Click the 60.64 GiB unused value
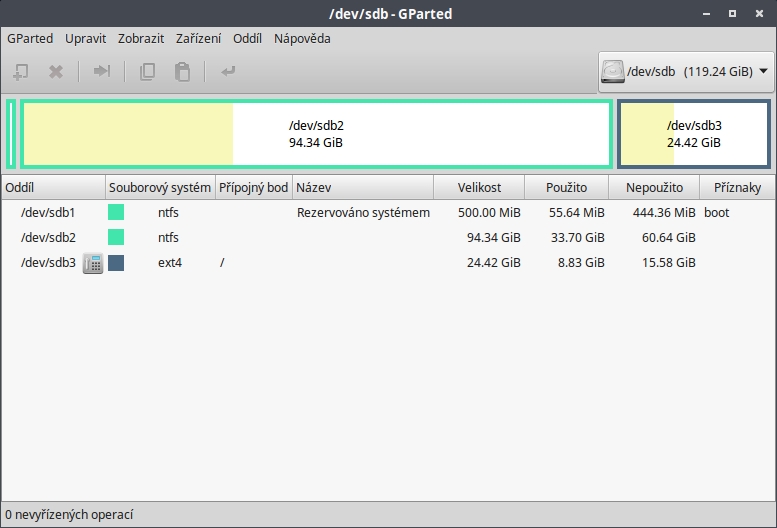 pos(669,237)
